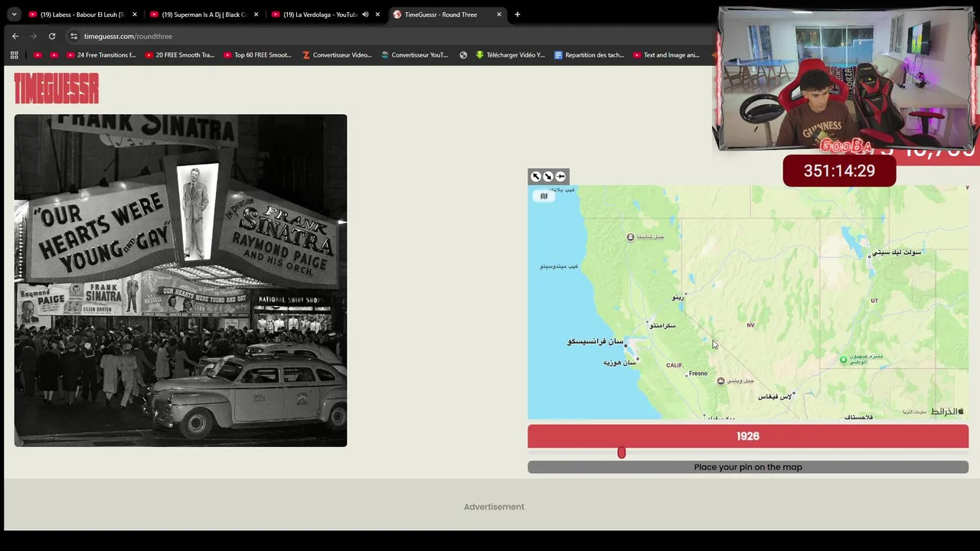Image resolution: width=980 pixels, height=551 pixels.
Task: Click the Apple Maps logo
Action: pos(947,412)
